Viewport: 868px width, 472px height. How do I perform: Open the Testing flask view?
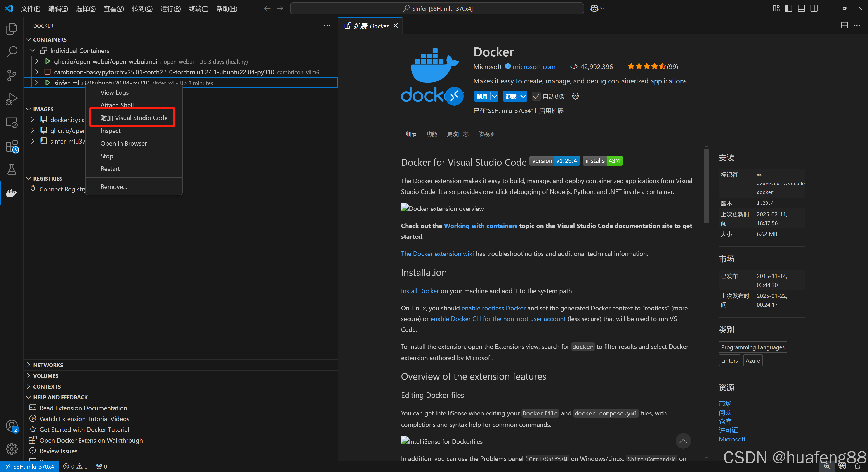click(12, 169)
